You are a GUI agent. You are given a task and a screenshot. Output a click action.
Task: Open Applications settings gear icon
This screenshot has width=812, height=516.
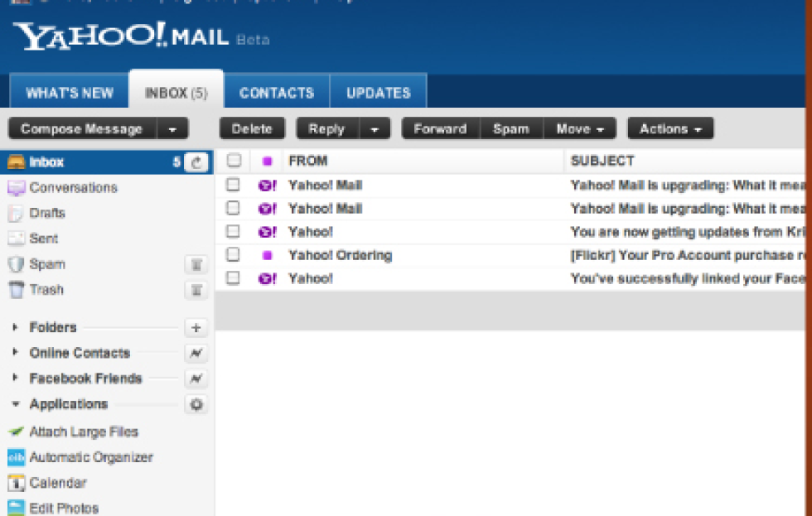[x=196, y=405]
